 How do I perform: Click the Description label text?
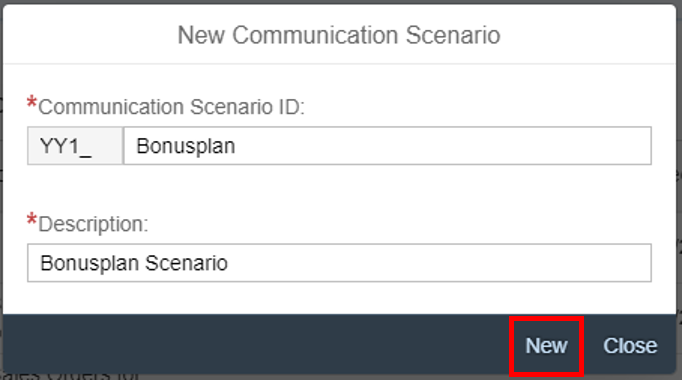pyautogui.click(x=93, y=224)
